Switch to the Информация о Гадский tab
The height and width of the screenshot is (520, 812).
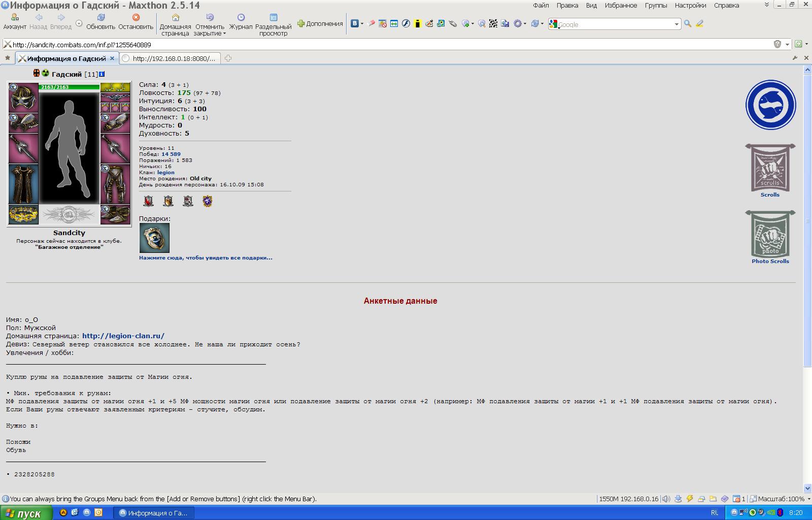[x=66, y=58]
